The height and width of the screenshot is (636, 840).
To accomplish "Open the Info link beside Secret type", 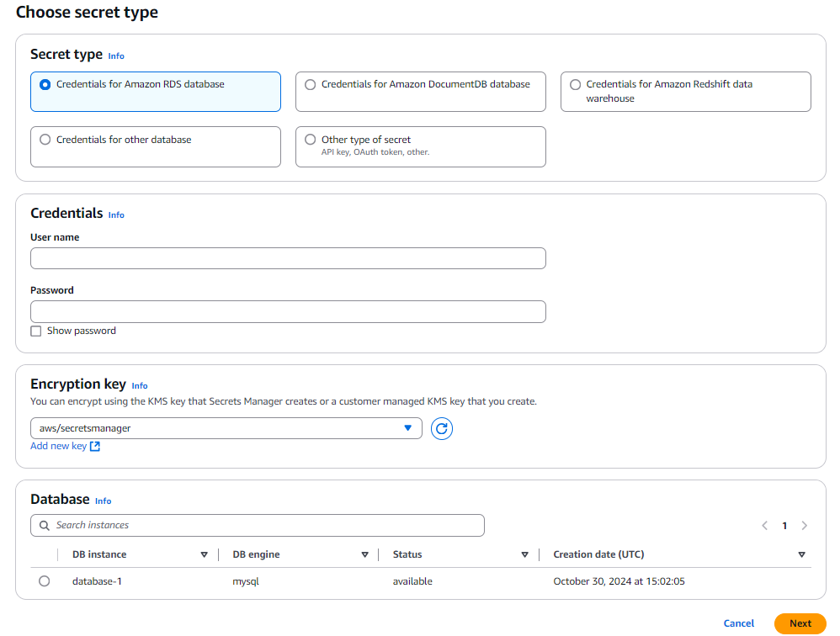I will [116, 56].
